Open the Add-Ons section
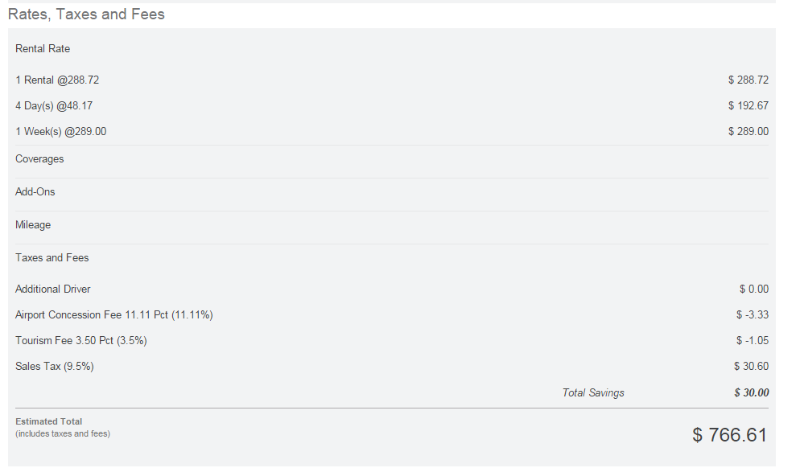 tap(36, 192)
